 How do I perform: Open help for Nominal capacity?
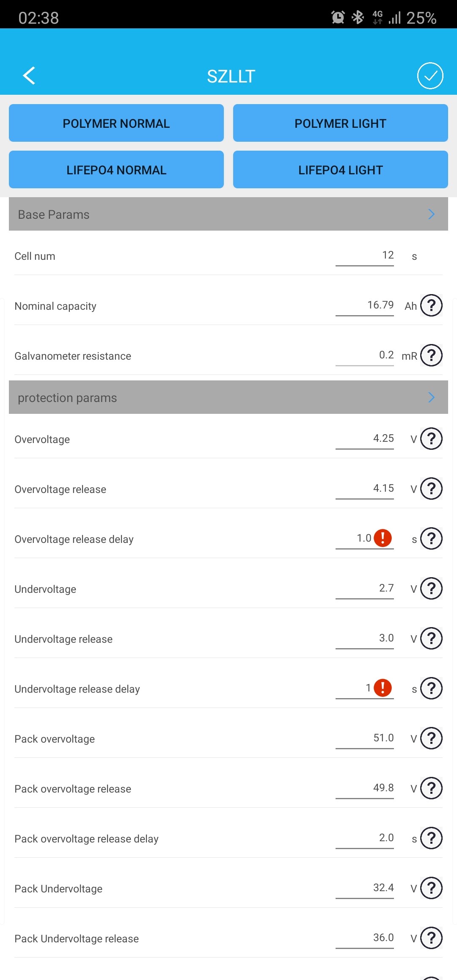pos(431,306)
